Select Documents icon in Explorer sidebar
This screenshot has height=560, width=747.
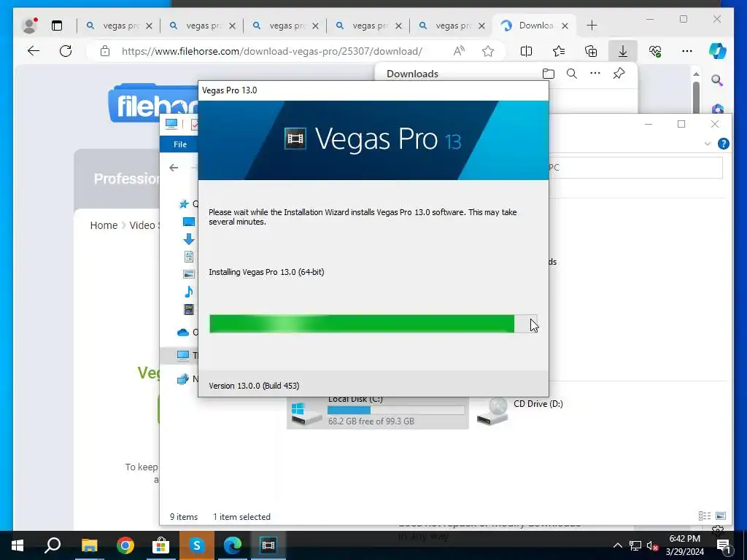click(189, 257)
